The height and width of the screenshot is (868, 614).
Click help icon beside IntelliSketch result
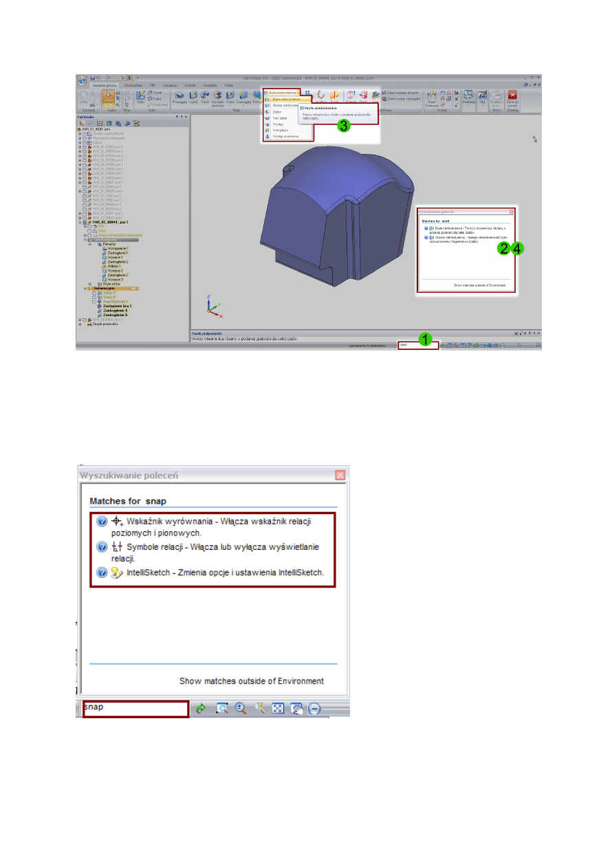click(x=102, y=572)
